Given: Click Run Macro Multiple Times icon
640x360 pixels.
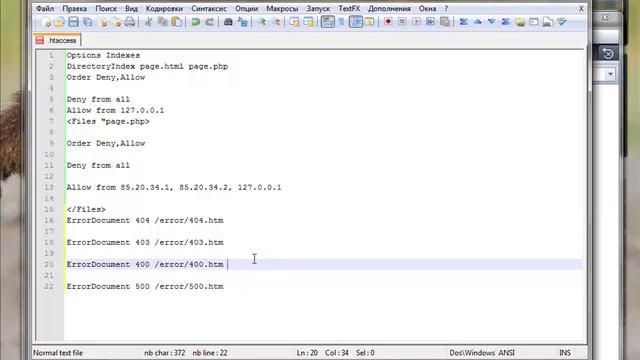Looking at the screenshot, I should (x=430, y=22).
